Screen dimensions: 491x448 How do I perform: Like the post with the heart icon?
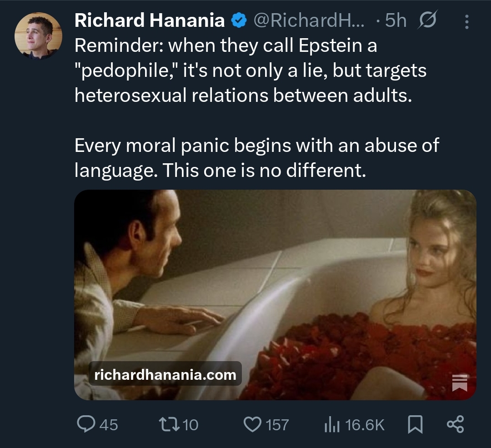click(x=252, y=424)
